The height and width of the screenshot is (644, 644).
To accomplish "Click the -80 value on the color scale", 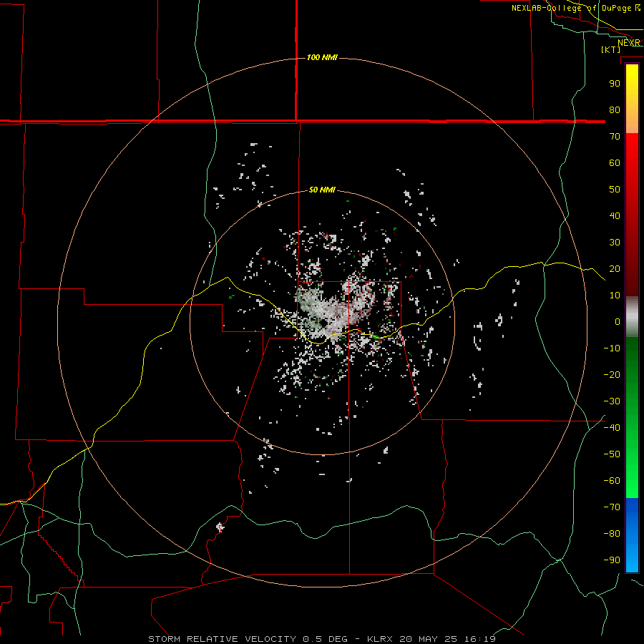I will click(612, 534).
